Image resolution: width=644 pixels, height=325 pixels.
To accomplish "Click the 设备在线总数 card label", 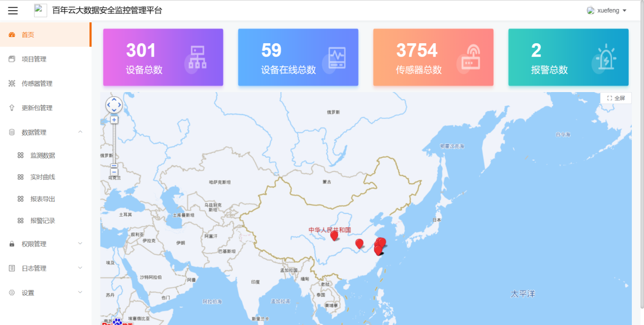I will click(288, 70).
